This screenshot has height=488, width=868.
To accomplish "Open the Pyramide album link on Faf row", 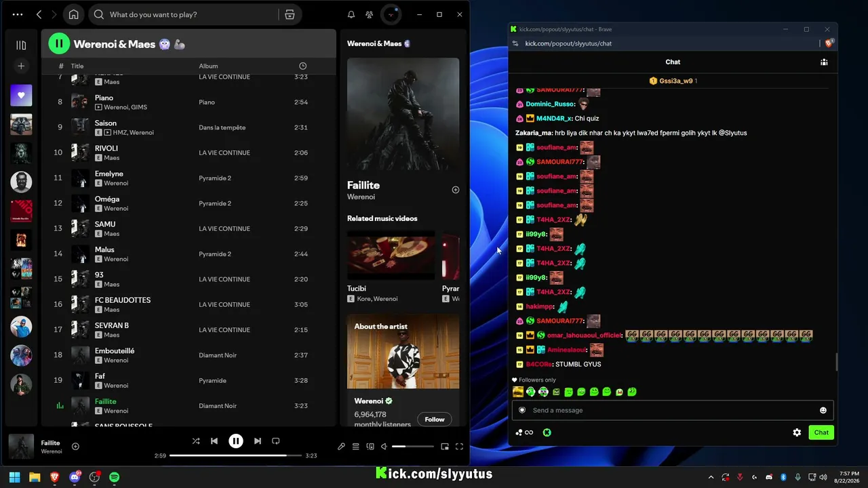I will pyautogui.click(x=212, y=381).
